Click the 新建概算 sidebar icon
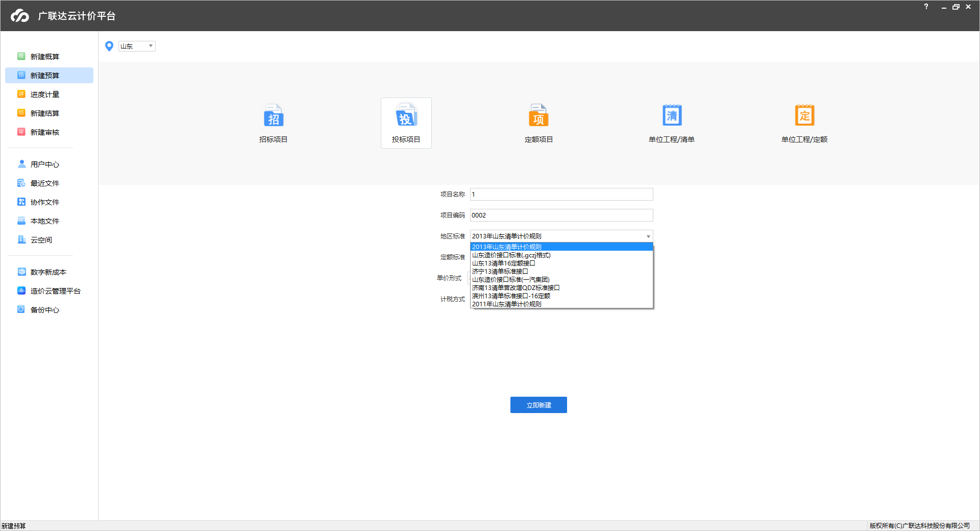This screenshot has width=980, height=531. pyautogui.click(x=21, y=56)
